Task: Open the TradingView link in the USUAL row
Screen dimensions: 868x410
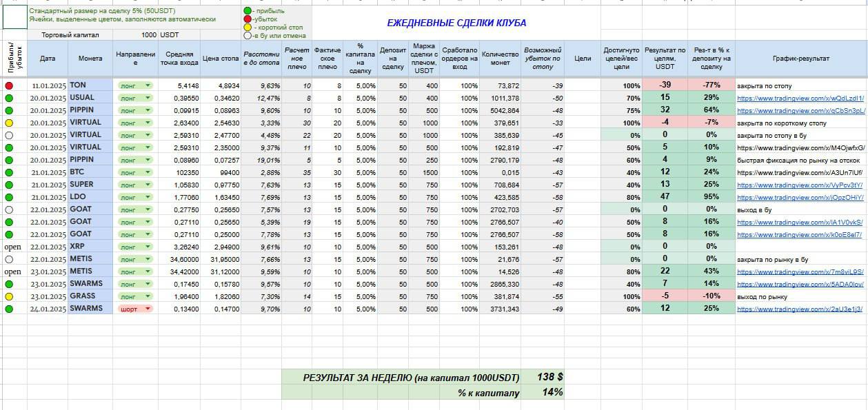Action: pyautogui.click(x=800, y=99)
